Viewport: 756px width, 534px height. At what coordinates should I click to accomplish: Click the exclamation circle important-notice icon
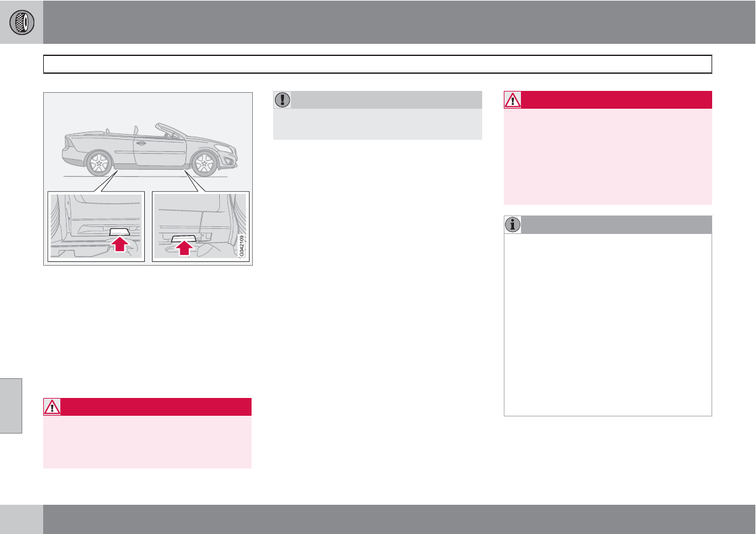coord(281,100)
